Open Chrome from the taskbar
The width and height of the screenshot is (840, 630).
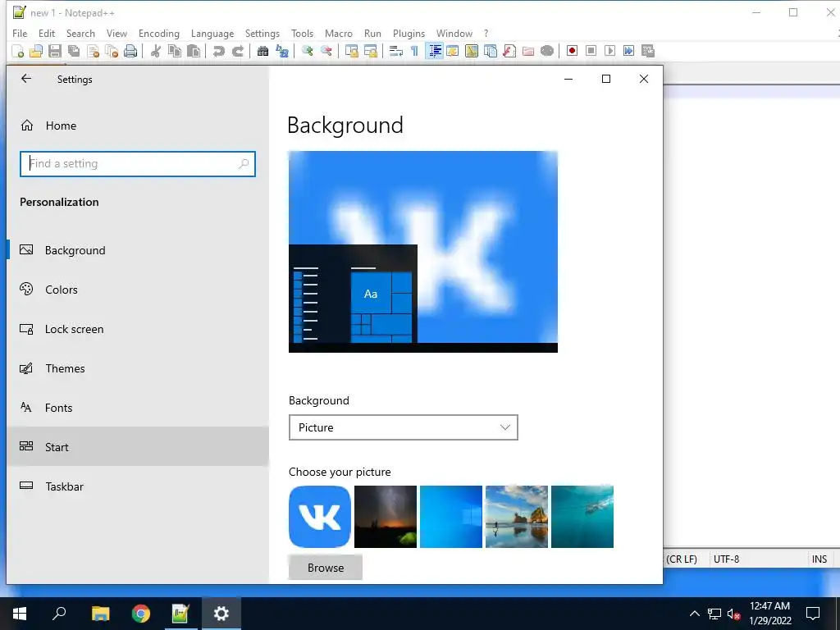click(140, 614)
